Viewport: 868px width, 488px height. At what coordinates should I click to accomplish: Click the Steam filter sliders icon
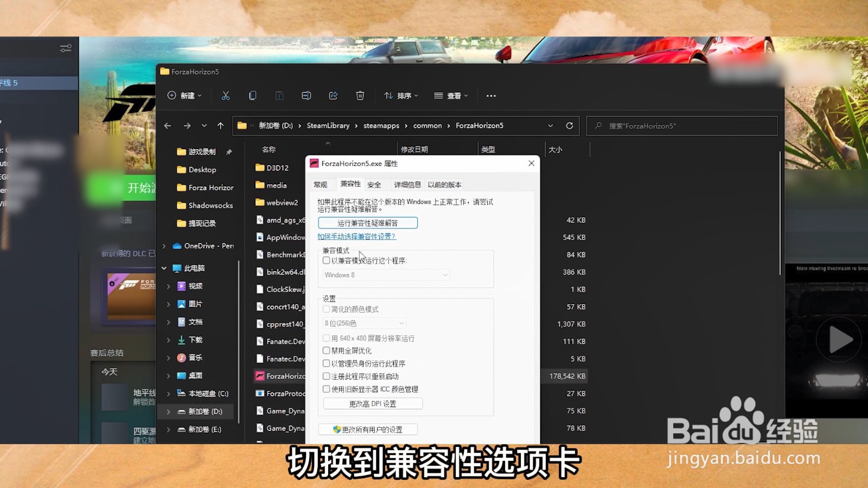(66, 48)
